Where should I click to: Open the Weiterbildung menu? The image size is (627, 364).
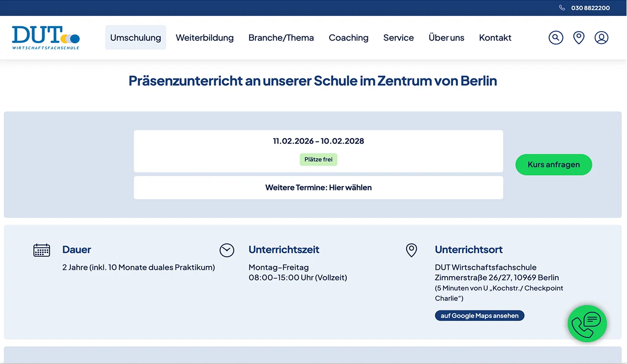(205, 37)
